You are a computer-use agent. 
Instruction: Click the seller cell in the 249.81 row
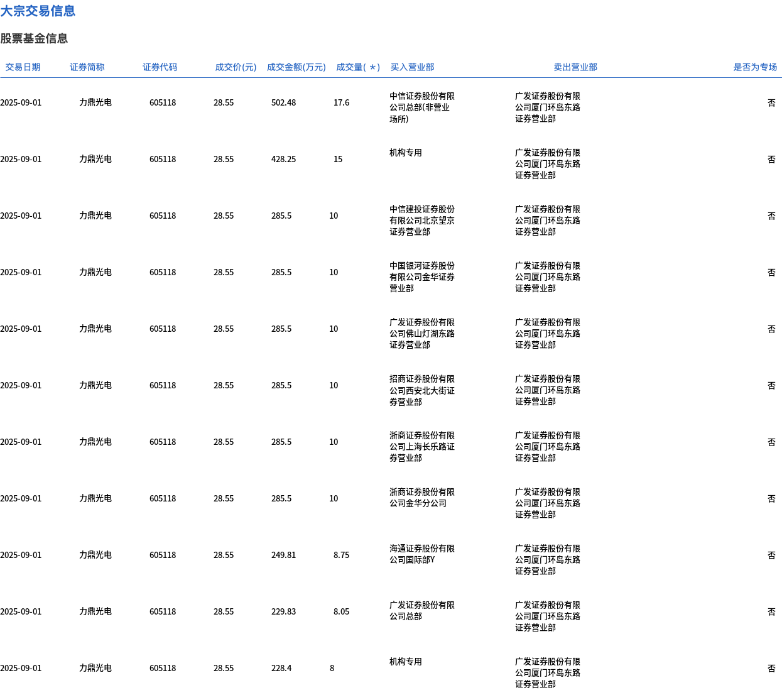click(548, 560)
